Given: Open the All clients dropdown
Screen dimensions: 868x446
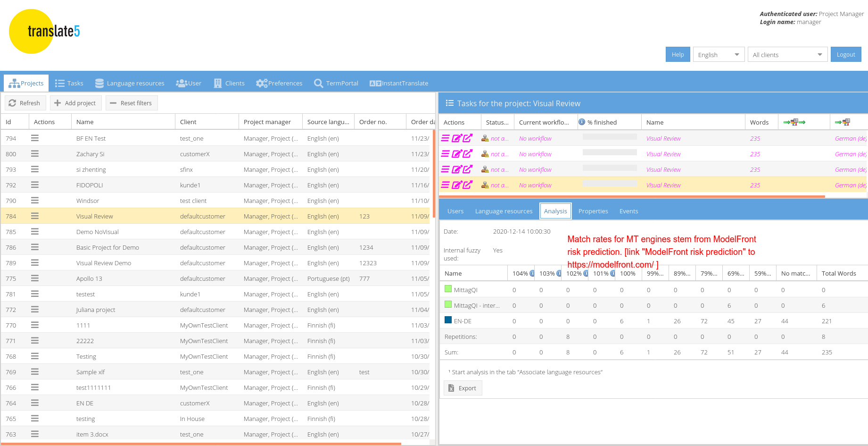Looking at the screenshot, I should 787,55.
